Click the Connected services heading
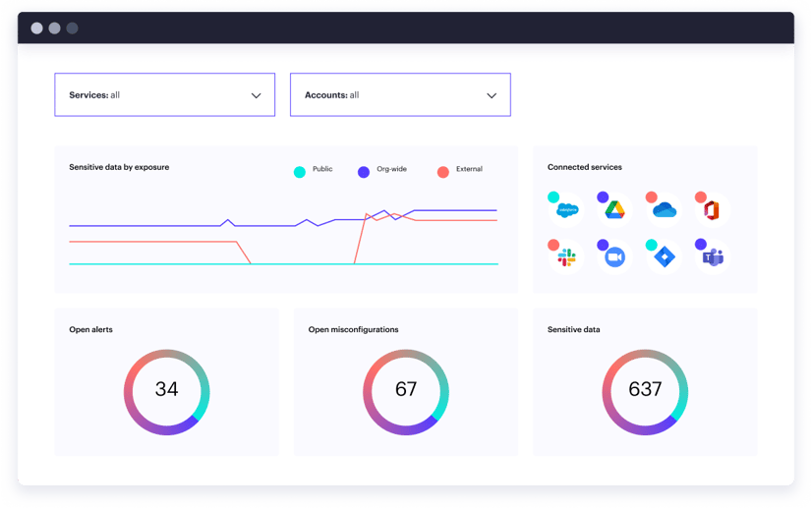 585,167
